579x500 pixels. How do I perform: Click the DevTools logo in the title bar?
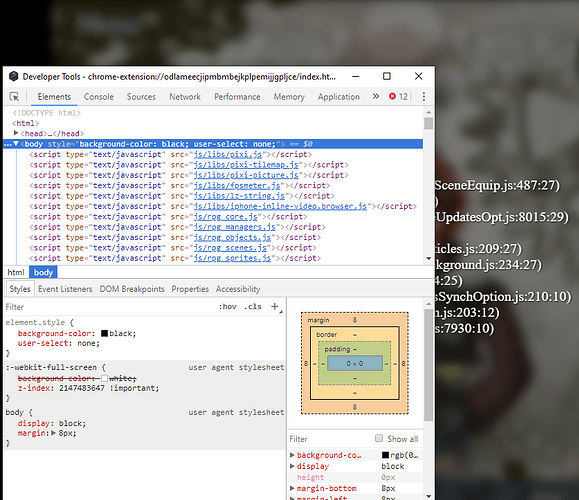(x=14, y=76)
